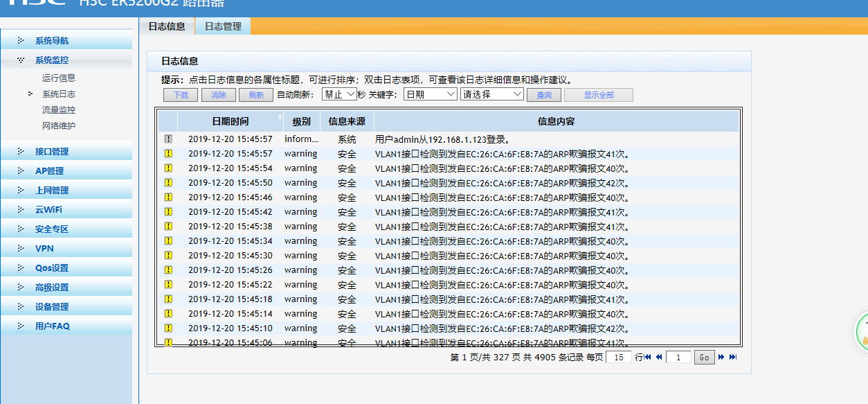Go to the next log page
This screenshot has height=404, width=868.
[x=721, y=357]
